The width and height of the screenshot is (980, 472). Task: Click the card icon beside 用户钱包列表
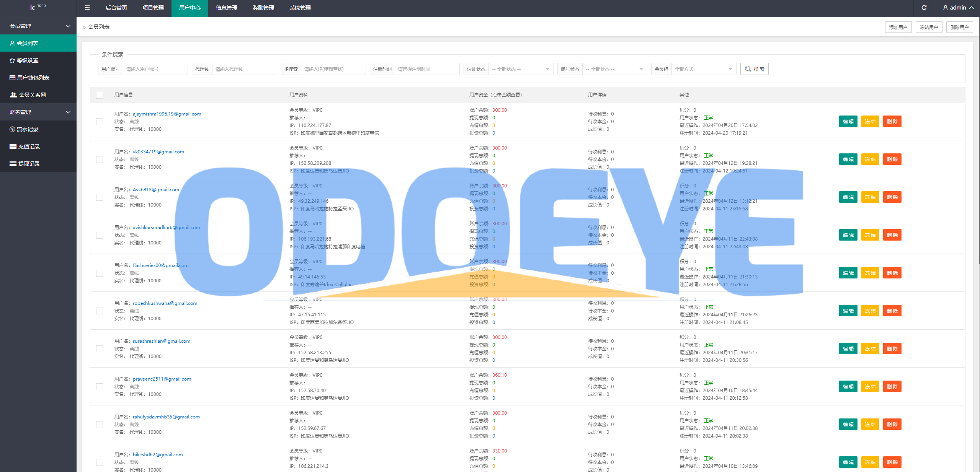click(13, 78)
